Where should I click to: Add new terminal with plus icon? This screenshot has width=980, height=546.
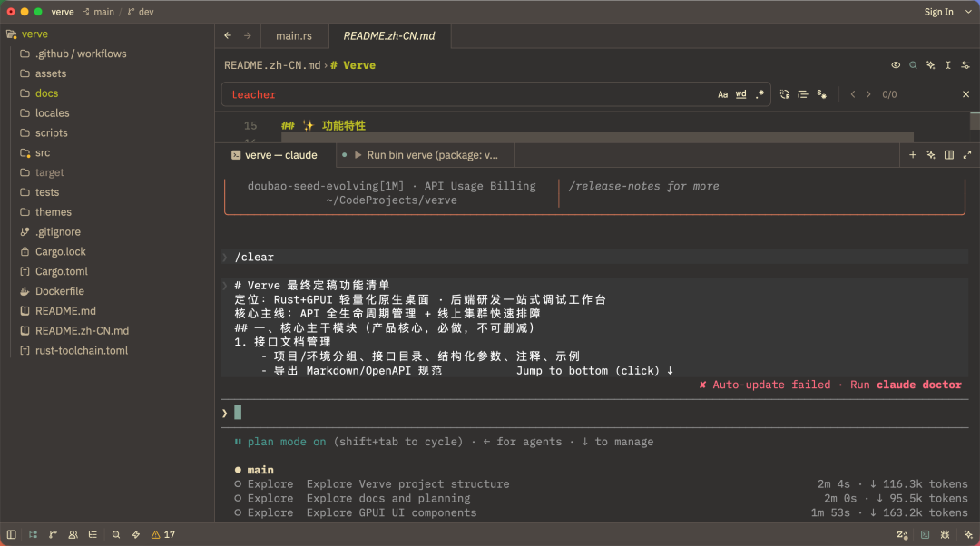913,155
